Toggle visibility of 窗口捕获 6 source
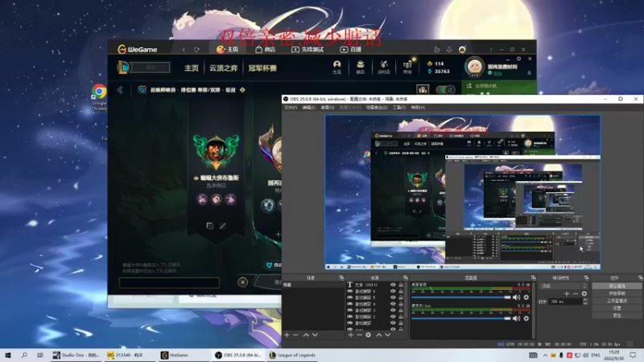 tap(393, 291)
